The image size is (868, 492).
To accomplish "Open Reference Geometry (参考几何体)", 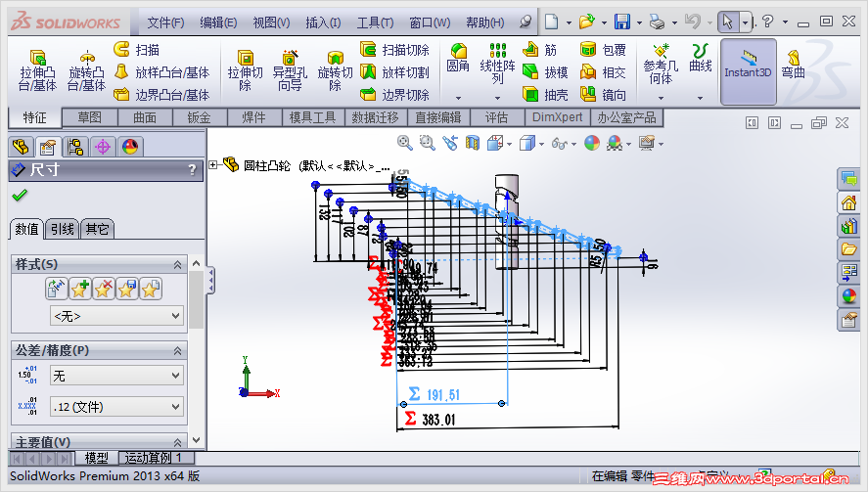I will [661, 65].
